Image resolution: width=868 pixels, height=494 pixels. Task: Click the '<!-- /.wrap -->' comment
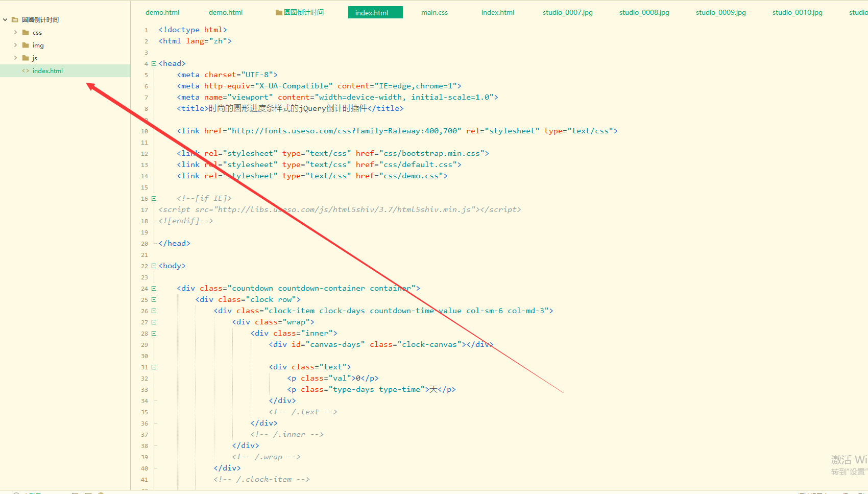click(x=266, y=457)
